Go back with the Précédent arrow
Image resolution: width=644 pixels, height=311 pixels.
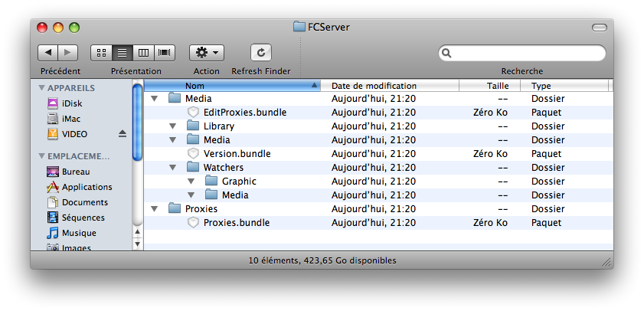pos(47,53)
